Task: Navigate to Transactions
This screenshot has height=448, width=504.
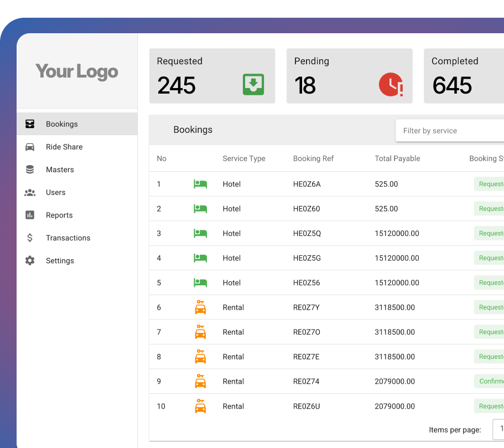Action: 77,238
